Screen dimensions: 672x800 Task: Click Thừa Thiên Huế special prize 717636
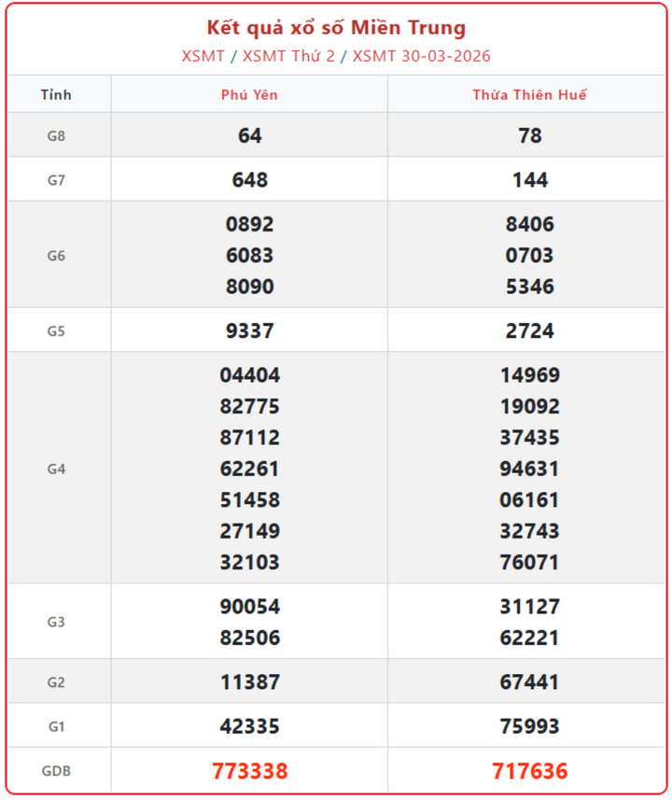click(x=529, y=771)
